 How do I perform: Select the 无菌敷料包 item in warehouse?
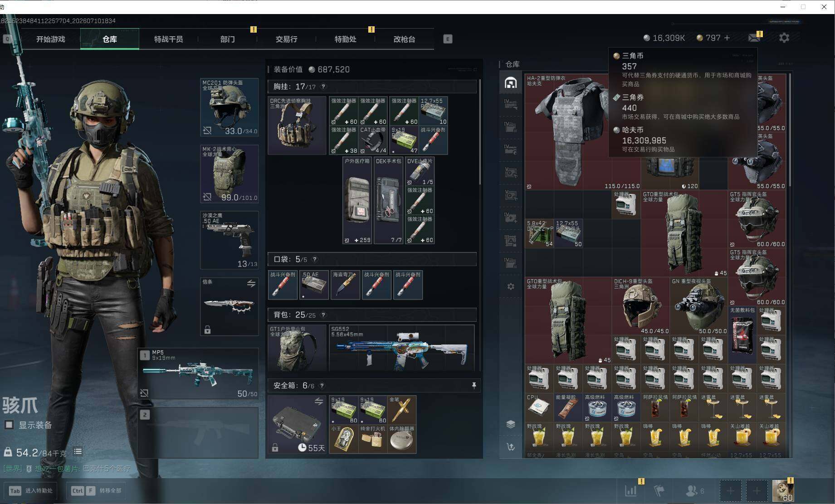pyautogui.click(x=742, y=335)
